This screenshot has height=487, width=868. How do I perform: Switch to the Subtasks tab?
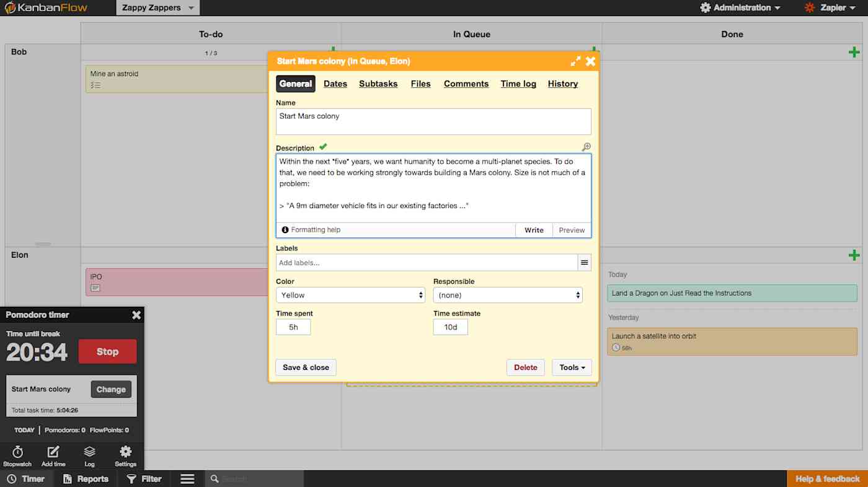(378, 84)
